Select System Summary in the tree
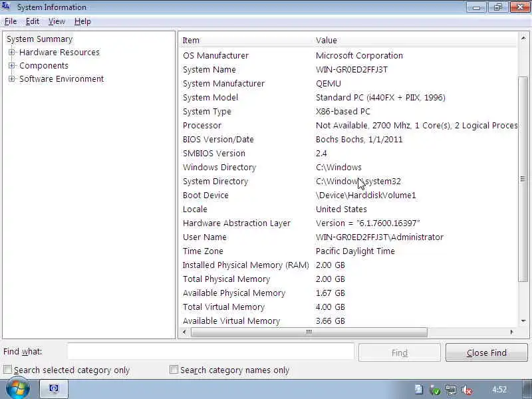Viewport: 532px width, 399px height. 40,39
